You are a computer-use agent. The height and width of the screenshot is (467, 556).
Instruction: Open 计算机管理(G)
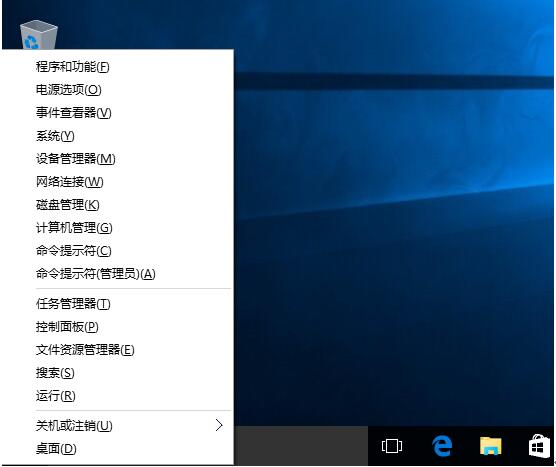117,228
